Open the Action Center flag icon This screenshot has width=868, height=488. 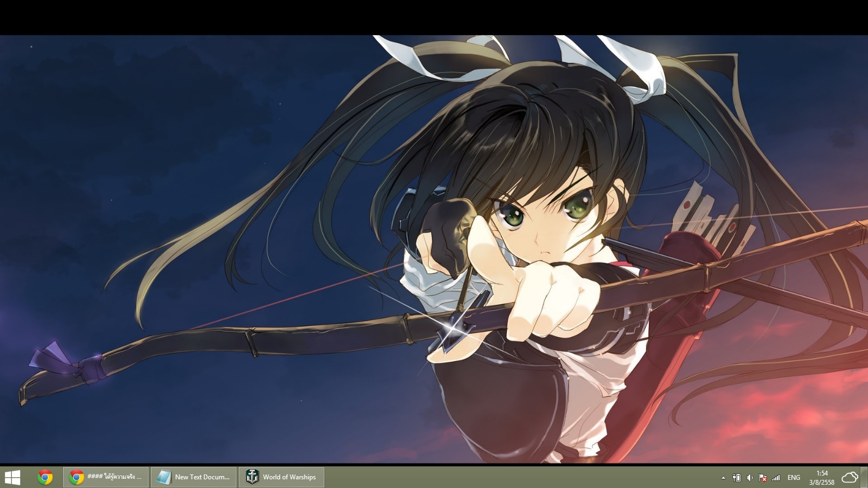point(763,478)
